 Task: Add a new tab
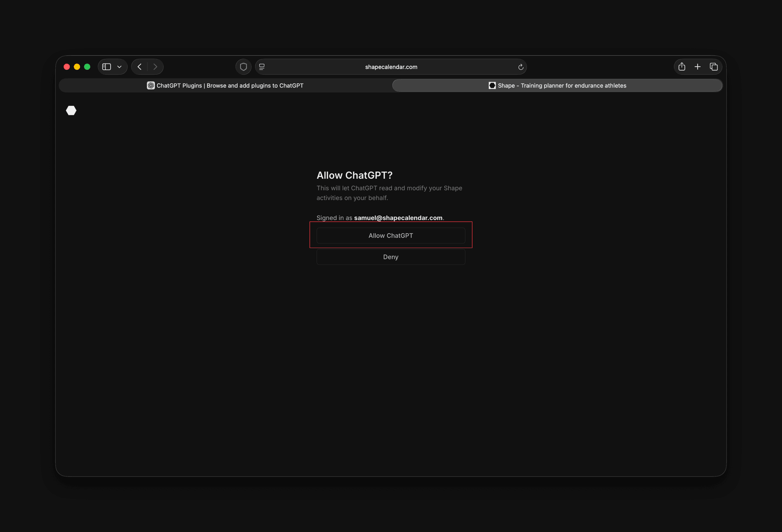tap(698, 67)
